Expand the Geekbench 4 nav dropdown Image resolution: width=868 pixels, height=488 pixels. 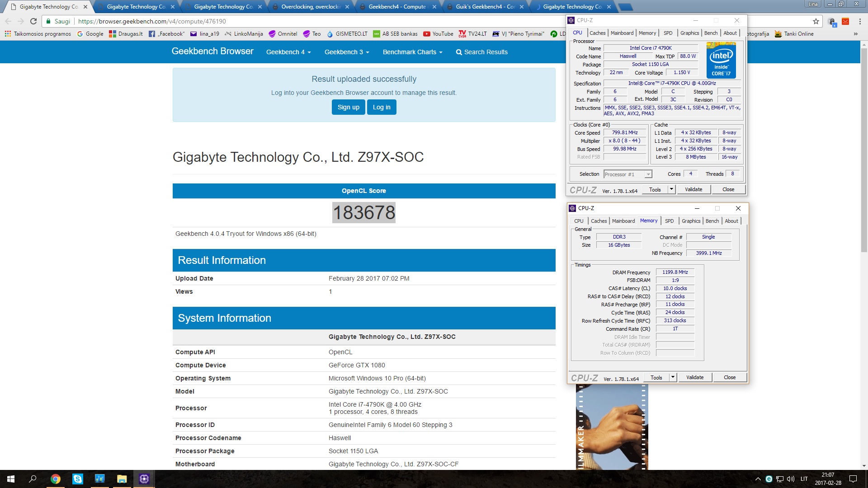coord(288,52)
